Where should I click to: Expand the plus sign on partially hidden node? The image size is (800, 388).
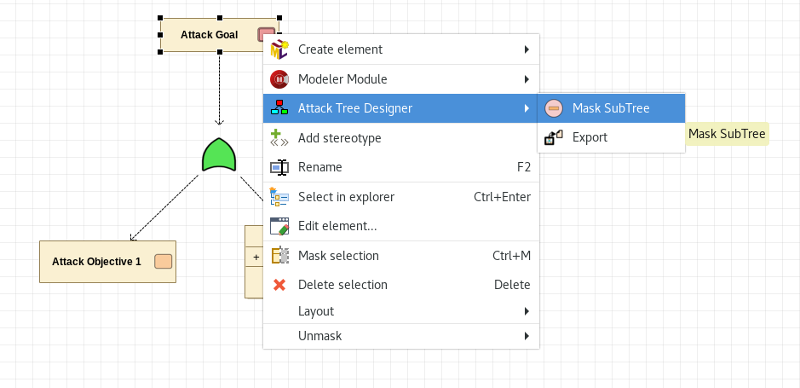(256, 258)
